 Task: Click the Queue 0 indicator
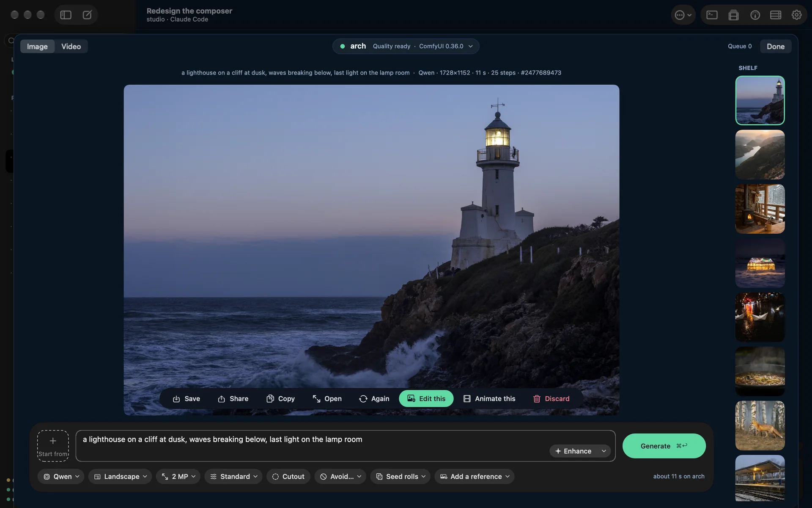(740, 47)
